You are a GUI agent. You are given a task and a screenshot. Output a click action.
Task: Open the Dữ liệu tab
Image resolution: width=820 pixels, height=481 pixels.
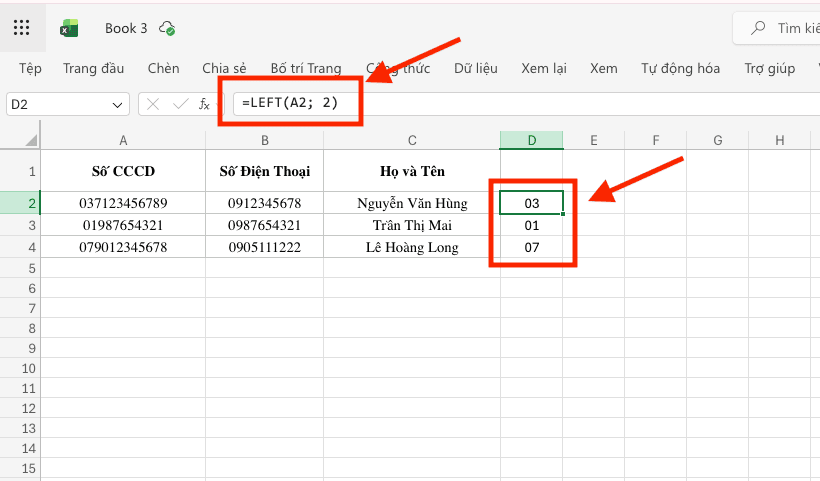pos(476,68)
